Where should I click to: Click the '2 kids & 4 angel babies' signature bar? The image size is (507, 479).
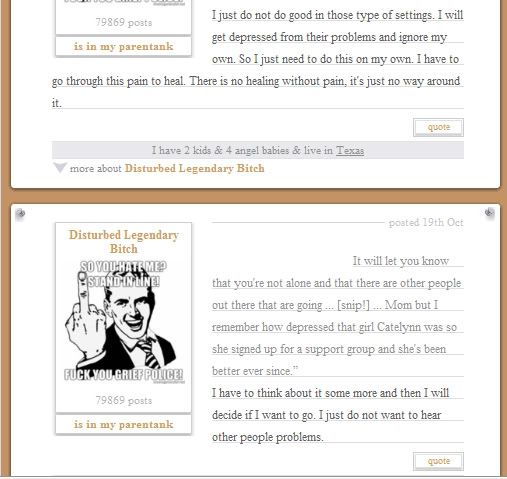(x=258, y=150)
